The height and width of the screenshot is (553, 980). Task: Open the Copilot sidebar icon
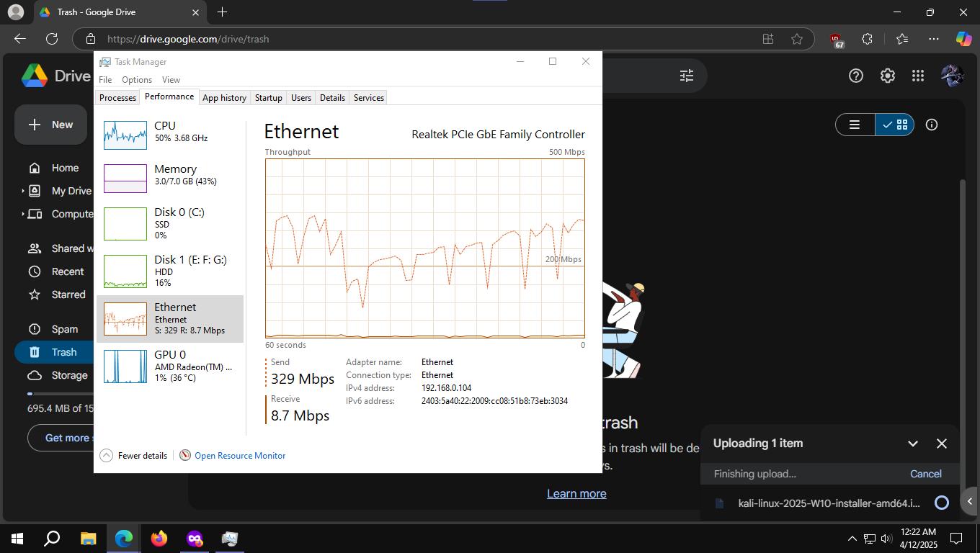(x=963, y=39)
